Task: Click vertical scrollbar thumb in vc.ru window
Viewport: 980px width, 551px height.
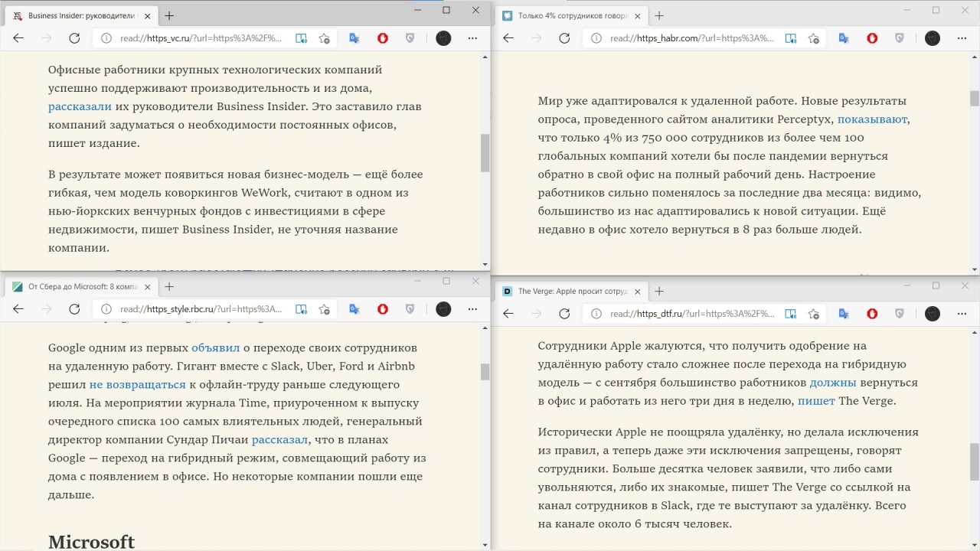Action: pyautogui.click(x=485, y=153)
